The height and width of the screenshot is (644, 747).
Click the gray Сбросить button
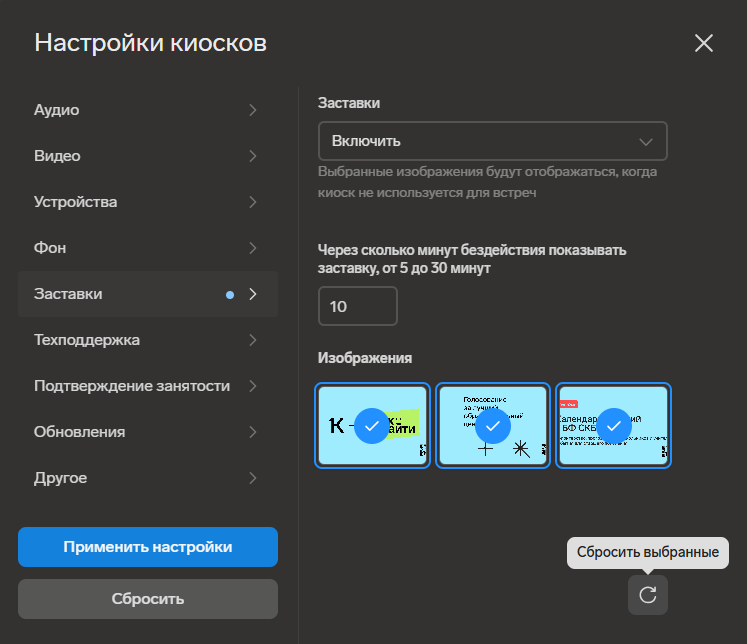point(148,599)
